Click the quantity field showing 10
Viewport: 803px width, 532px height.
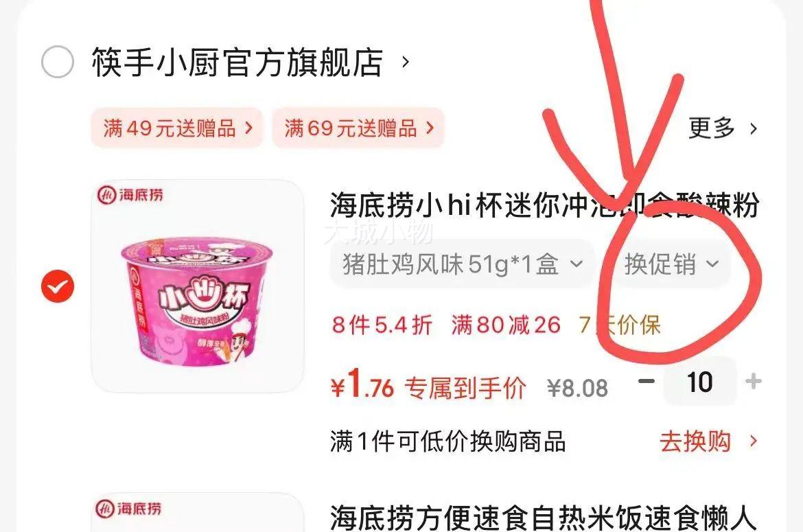699,382
